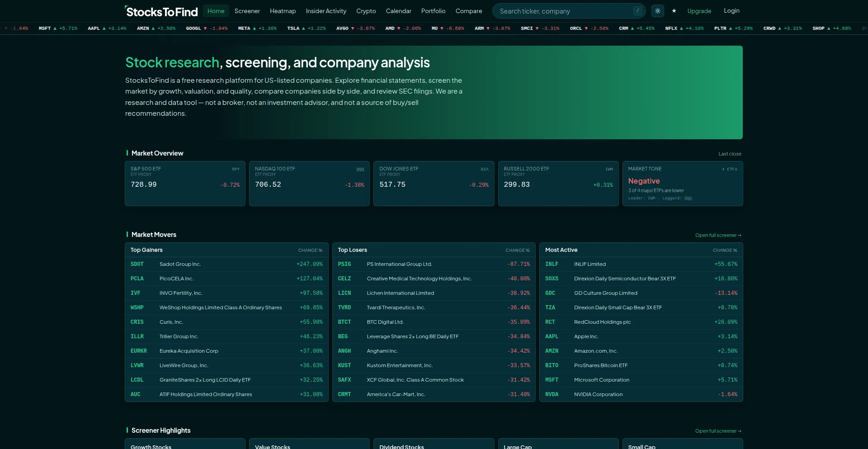The width and height of the screenshot is (868, 449).
Task: Click ORCL in the ticker strip
Action: [x=589, y=28]
